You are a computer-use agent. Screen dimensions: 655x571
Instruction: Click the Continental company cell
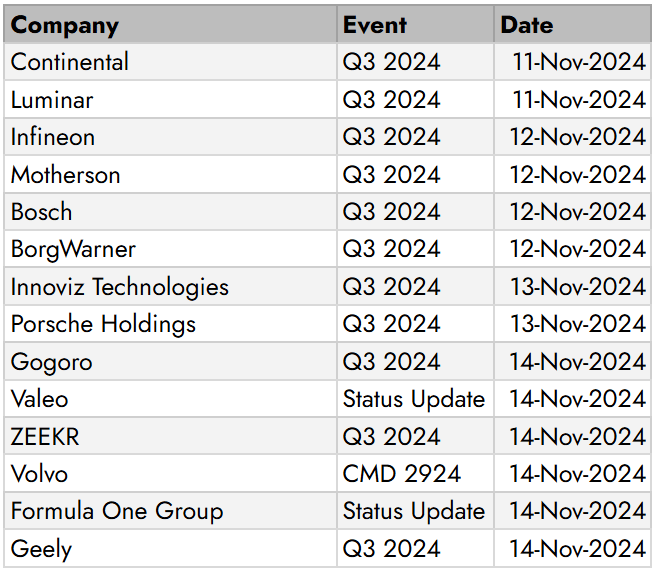click(x=170, y=61)
